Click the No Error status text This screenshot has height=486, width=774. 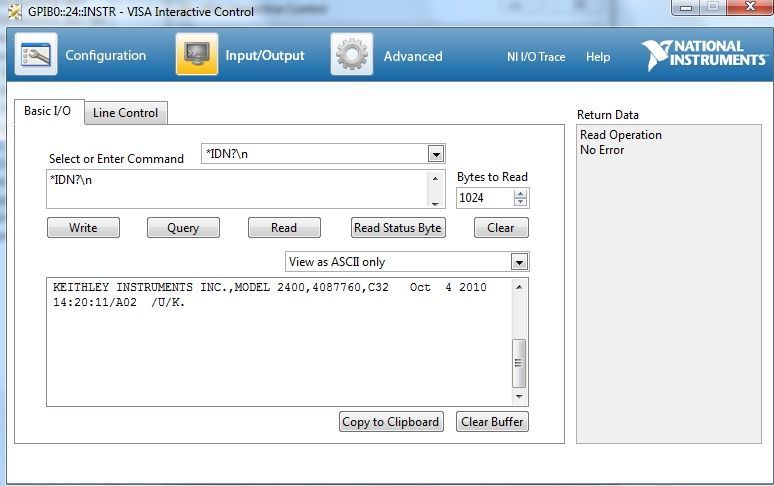[602, 150]
